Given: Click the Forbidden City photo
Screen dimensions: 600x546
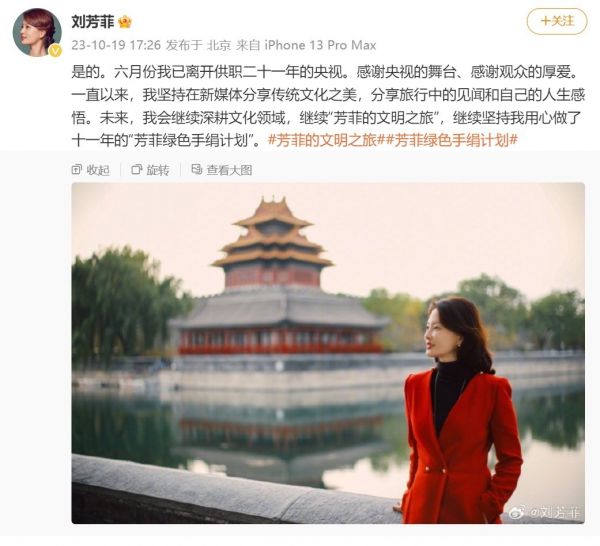Looking at the screenshot, I should pyautogui.click(x=328, y=353).
